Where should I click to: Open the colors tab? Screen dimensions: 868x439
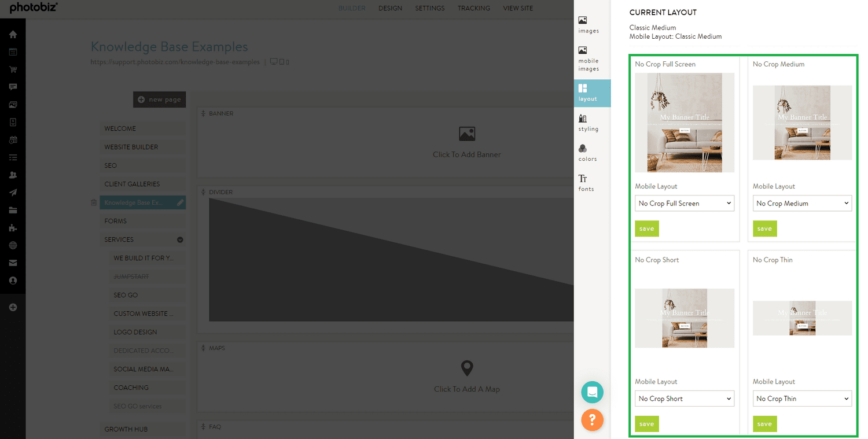tap(587, 153)
